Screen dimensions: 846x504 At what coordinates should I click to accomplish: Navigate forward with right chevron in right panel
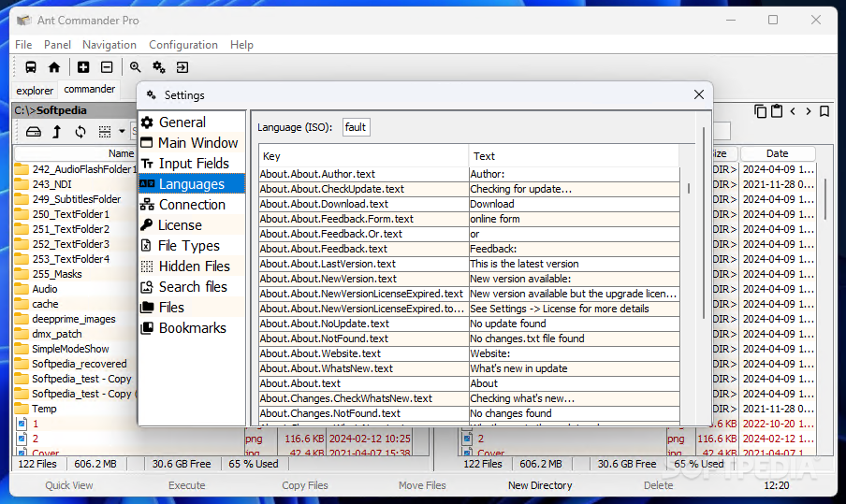coord(809,111)
